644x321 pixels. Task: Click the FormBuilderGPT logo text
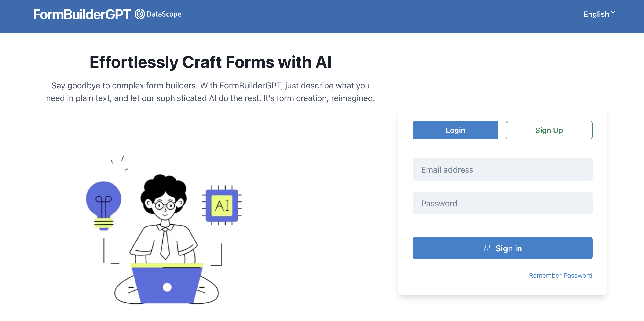click(x=82, y=14)
